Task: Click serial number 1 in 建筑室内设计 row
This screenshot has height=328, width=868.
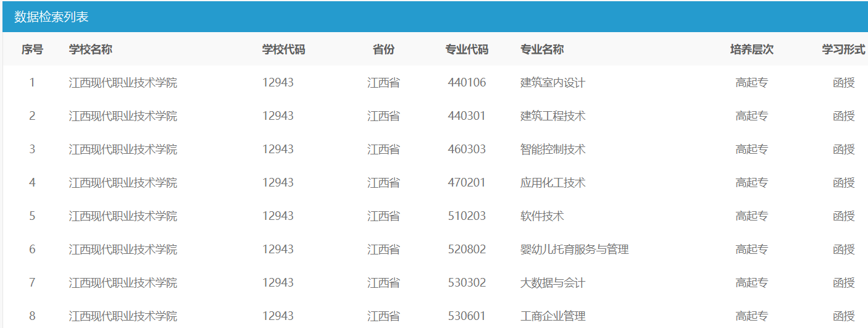Action: [32, 82]
